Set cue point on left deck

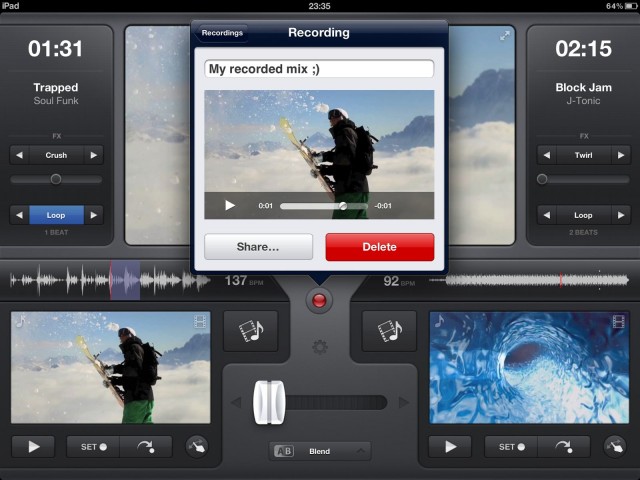tap(93, 447)
